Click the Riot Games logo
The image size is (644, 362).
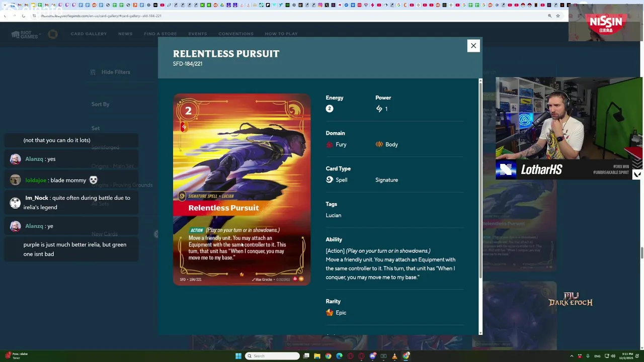pos(25,34)
